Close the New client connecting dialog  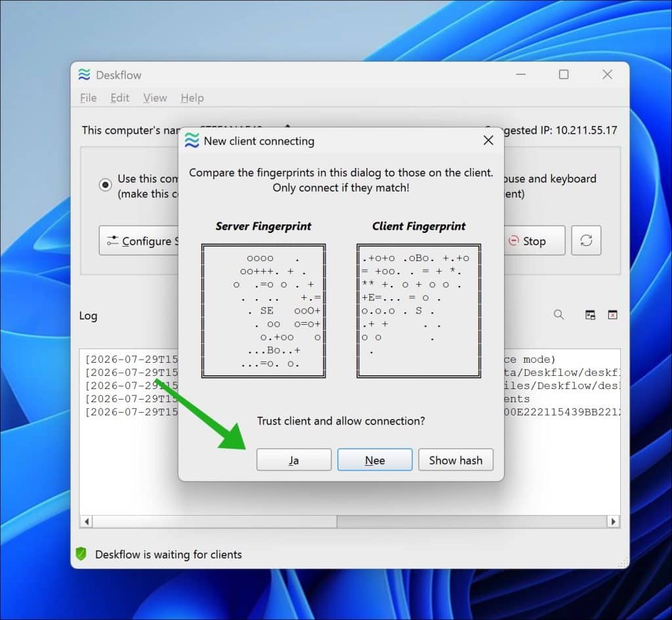click(x=488, y=140)
